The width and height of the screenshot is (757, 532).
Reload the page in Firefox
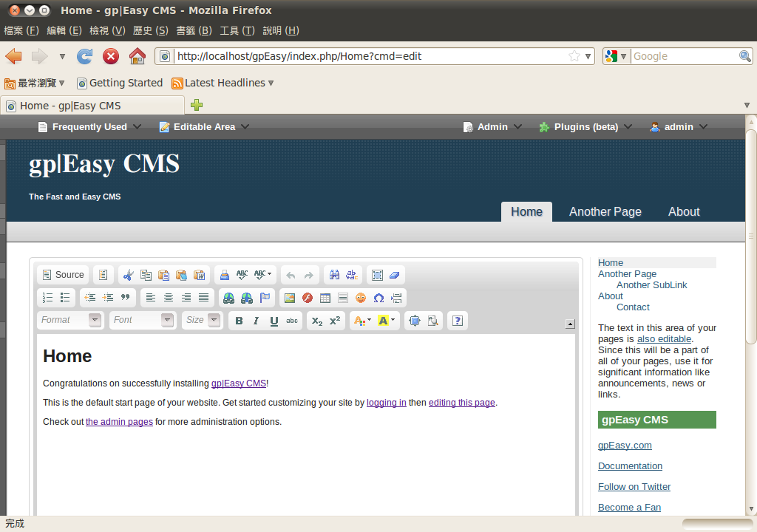84,56
